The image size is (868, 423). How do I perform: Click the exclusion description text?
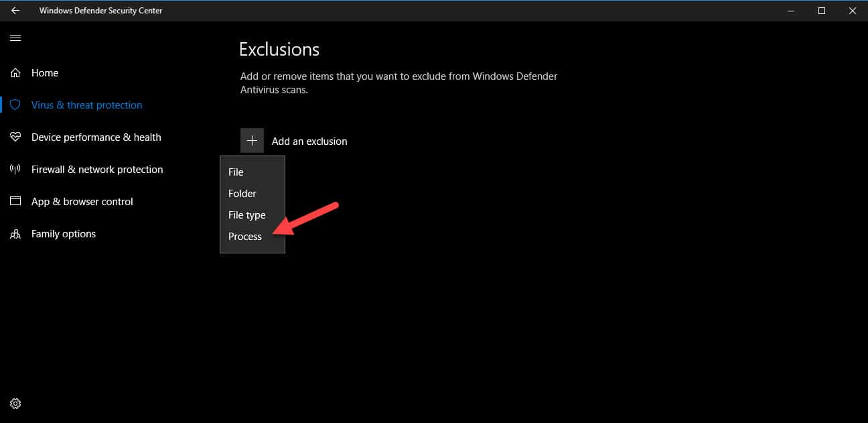click(399, 83)
